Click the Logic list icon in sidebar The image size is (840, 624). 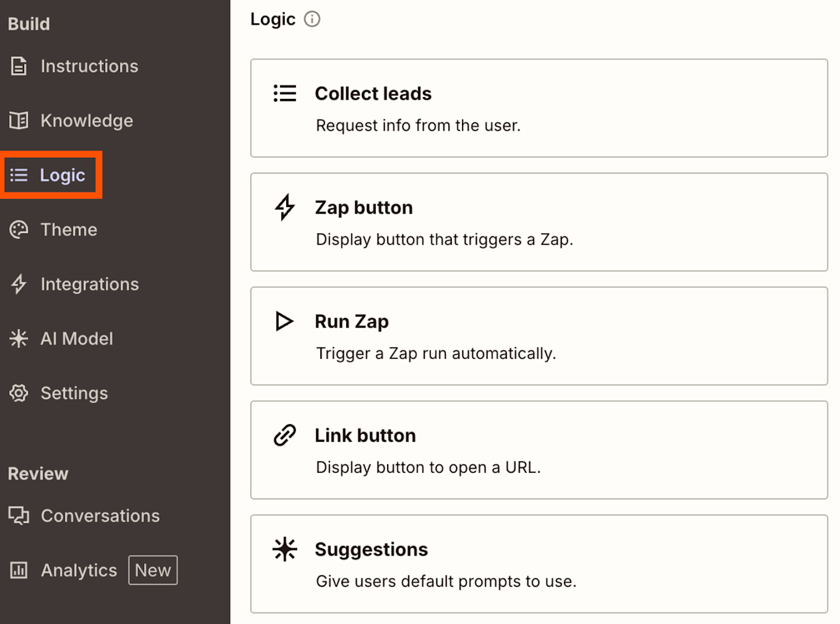pyautogui.click(x=19, y=175)
